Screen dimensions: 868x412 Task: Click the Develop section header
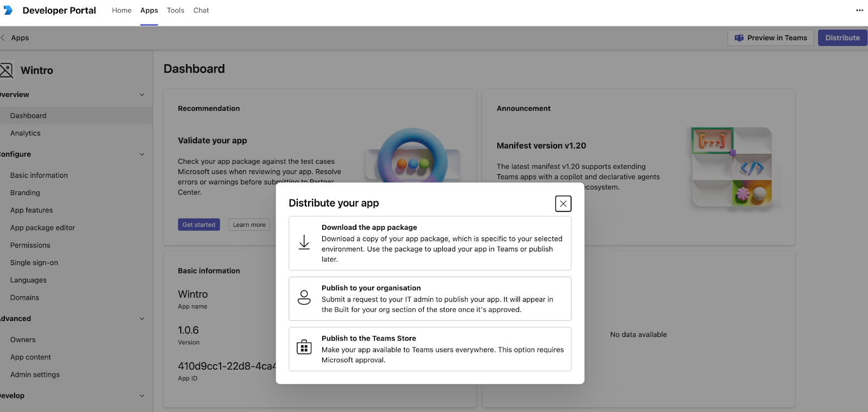click(x=12, y=396)
